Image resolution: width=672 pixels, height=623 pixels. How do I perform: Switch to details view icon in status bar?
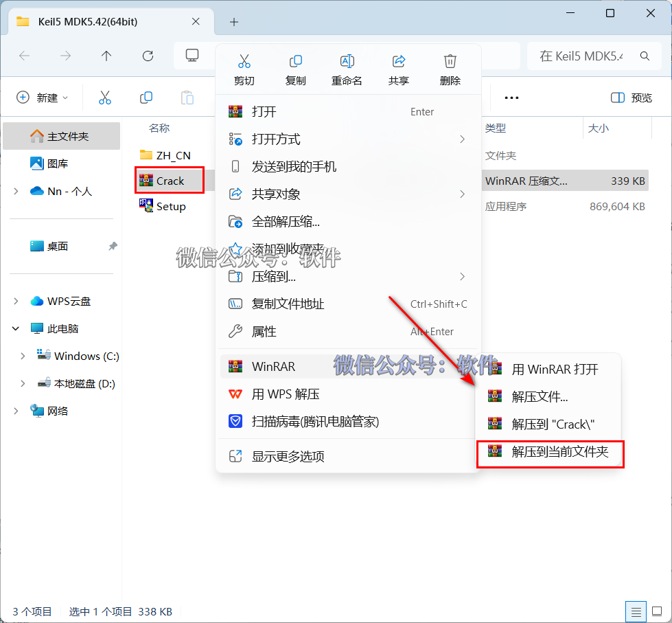tap(636, 612)
